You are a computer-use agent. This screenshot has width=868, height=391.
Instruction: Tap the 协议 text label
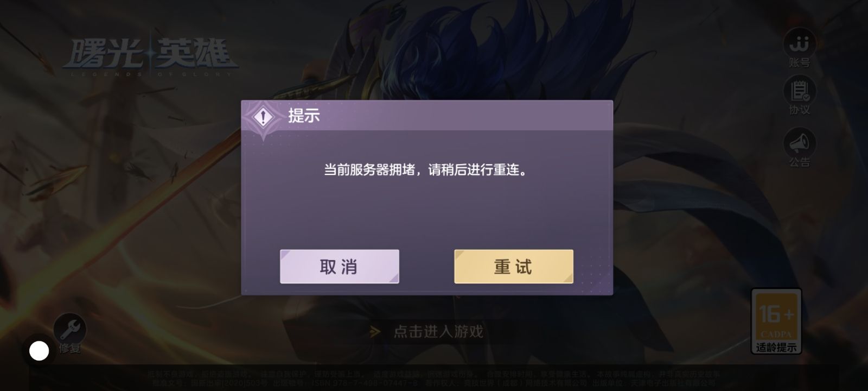coord(800,110)
